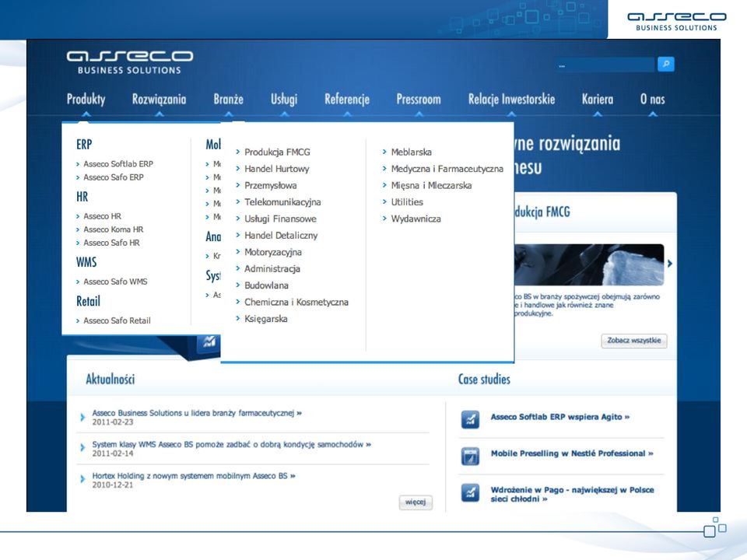Open the Rozwiązania menu
The width and height of the screenshot is (747, 560).
pyautogui.click(x=159, y=99)
